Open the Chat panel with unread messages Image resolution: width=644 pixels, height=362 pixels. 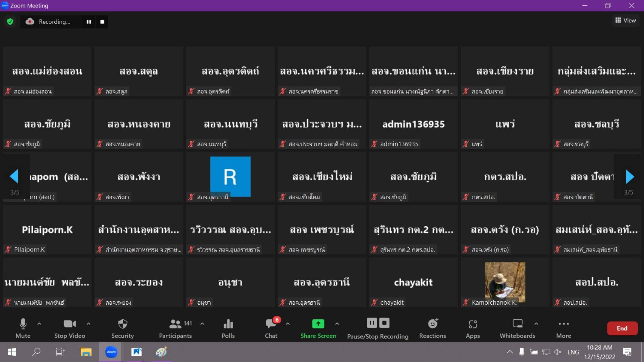(x=271, y=328)
